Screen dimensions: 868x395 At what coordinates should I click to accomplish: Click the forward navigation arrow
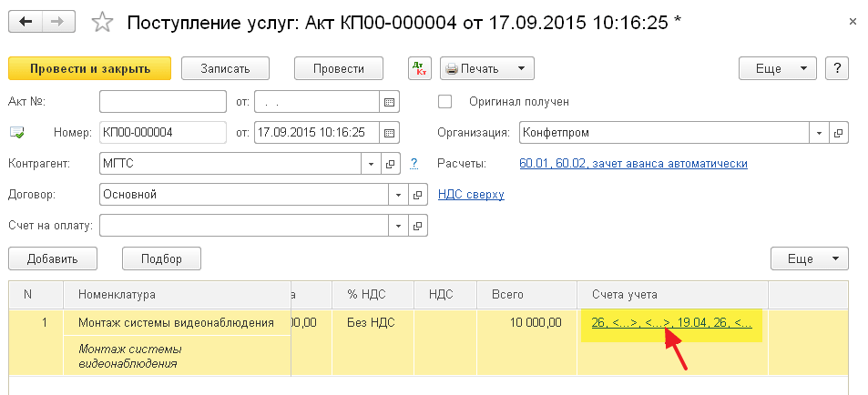point(58,21)
